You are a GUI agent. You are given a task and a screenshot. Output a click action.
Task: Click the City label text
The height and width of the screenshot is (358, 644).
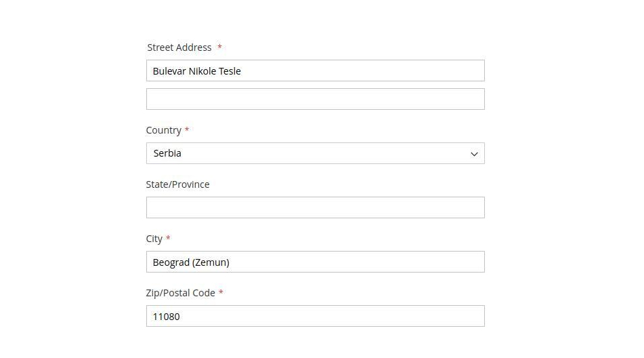154,239
